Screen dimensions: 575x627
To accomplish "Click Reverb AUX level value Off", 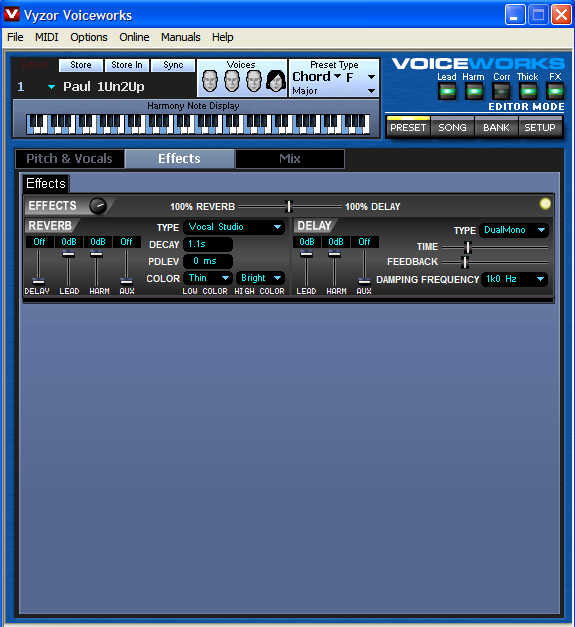I will point(126,242).
